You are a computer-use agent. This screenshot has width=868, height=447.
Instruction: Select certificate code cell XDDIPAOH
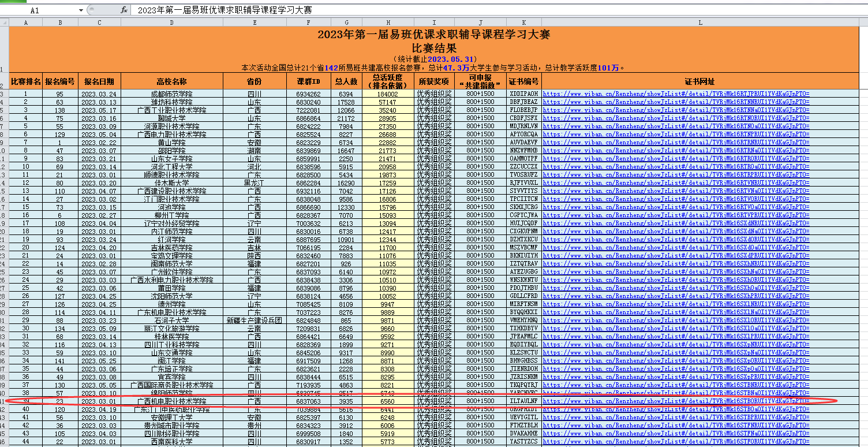tap(523, 94)
